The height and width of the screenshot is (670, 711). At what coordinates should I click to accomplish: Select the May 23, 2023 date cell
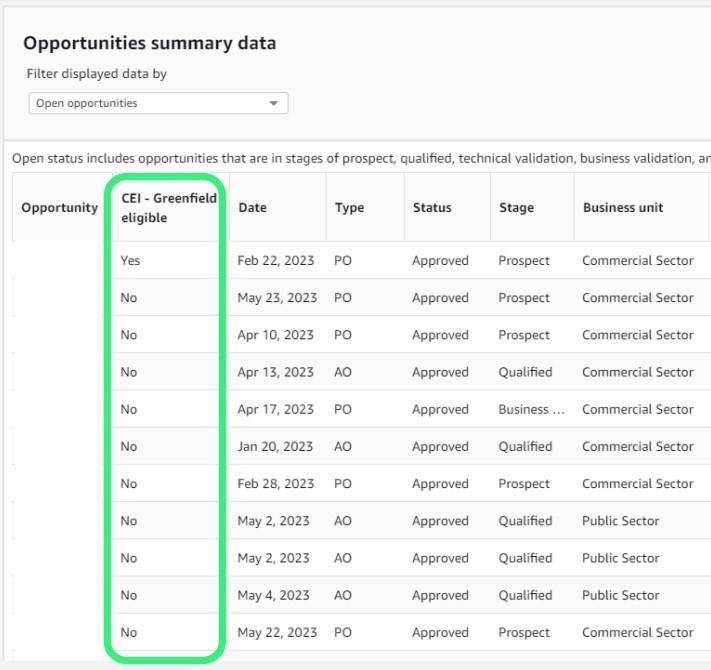click(x=277, y=298)
